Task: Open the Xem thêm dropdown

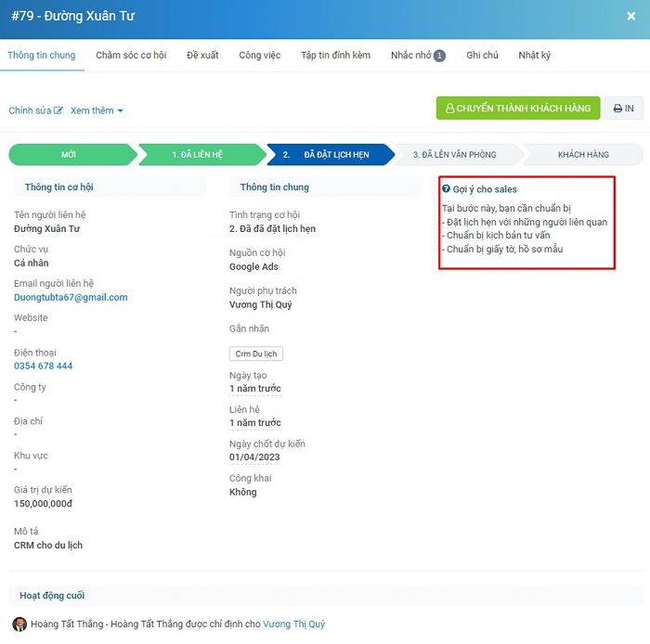Action: coord(97,110)
